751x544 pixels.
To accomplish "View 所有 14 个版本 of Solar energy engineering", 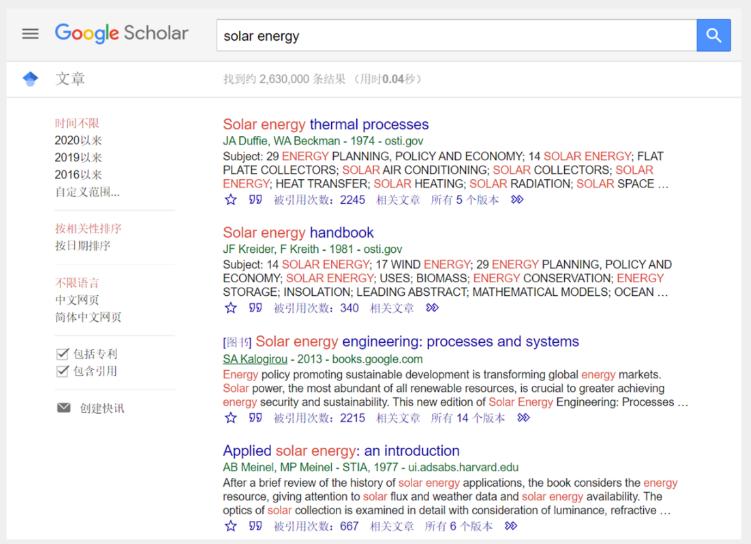I will 467,418.
